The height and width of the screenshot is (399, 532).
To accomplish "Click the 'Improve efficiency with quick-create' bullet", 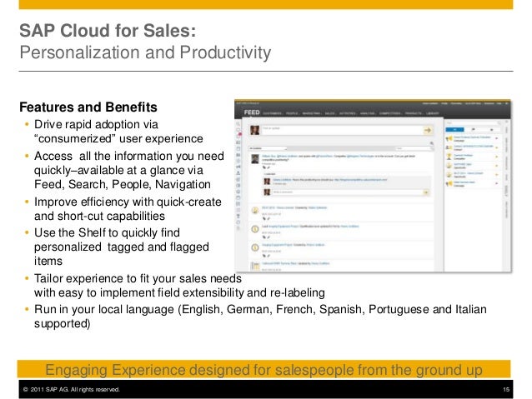I will (x=128, y=209).
